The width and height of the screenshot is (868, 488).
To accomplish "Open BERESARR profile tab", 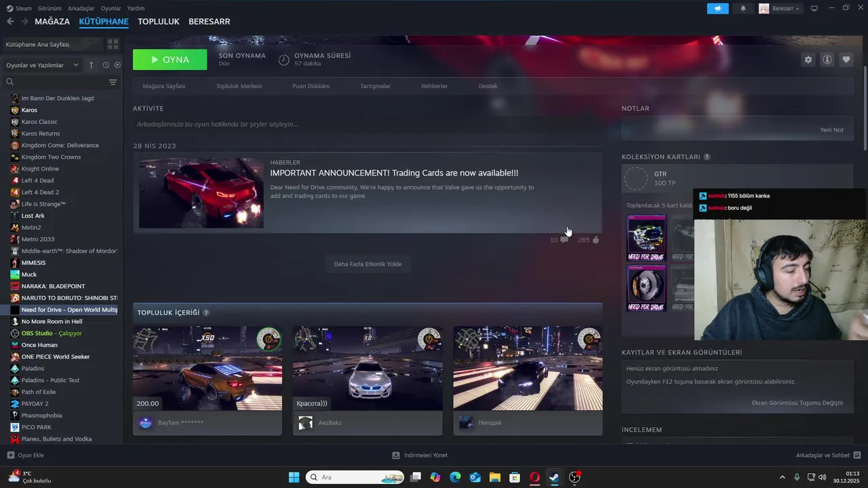I will click(209, 22).
